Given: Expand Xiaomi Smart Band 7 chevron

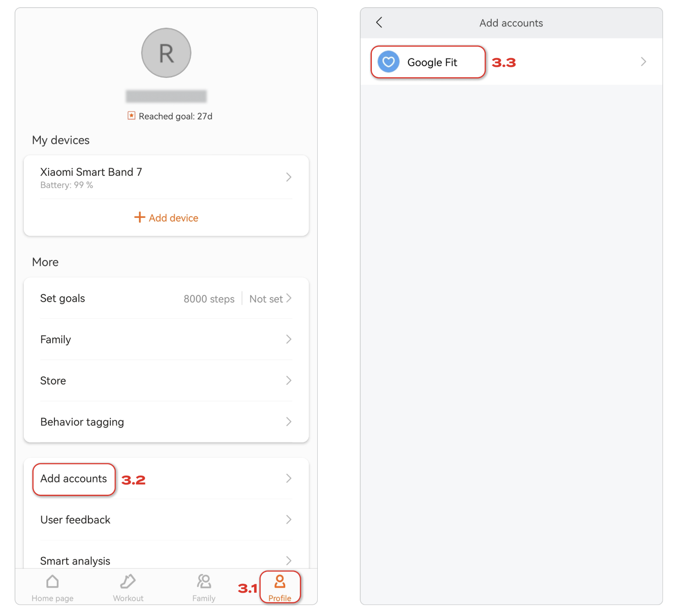Looking at the screenshot, I should pyautogui.click(x=288, y=177).
